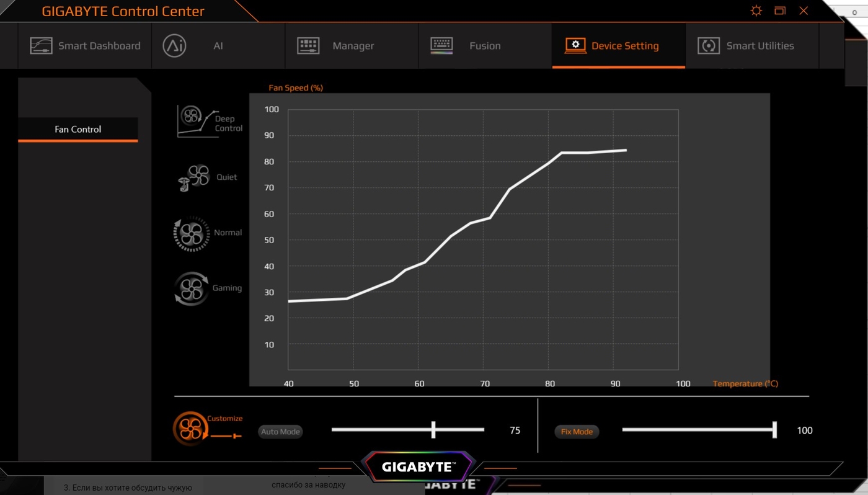This screenshot has height=495, width=868.
Task: Click the Auto Mode value 75
Action: click(x=515, y=430)
